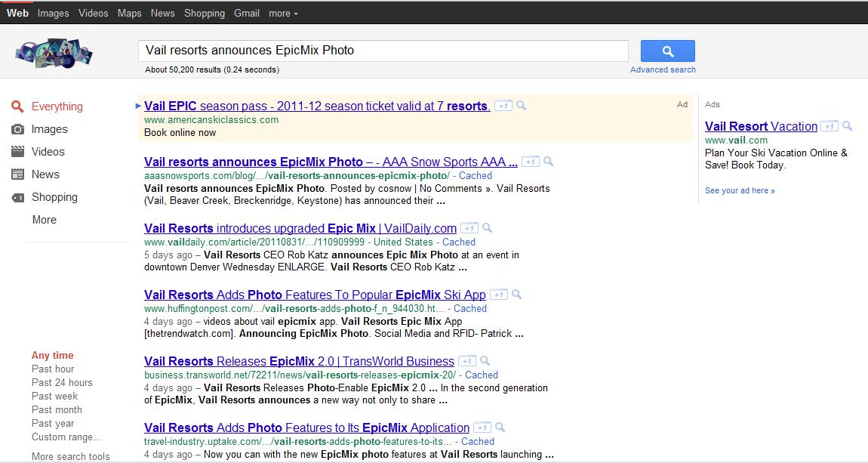This screenshot has width=868, height=463.
Task: Preview EpicMix Ski App result with magnifier icon
Action: pyautogui.click(x=516, y=295)
